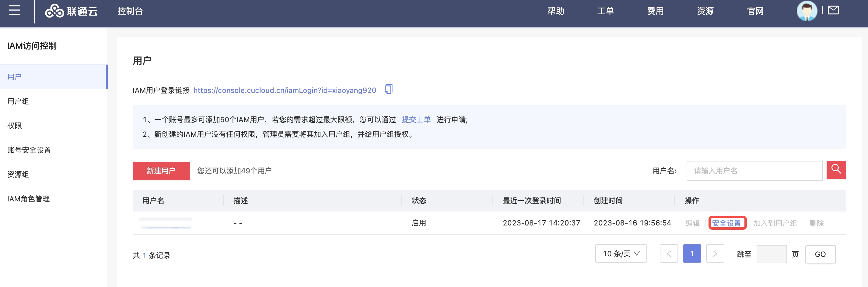Image resolution: width=868 pixels, height=287 pixels.
Task: Click the 用户名 search input field
Action: coord(754,171)
